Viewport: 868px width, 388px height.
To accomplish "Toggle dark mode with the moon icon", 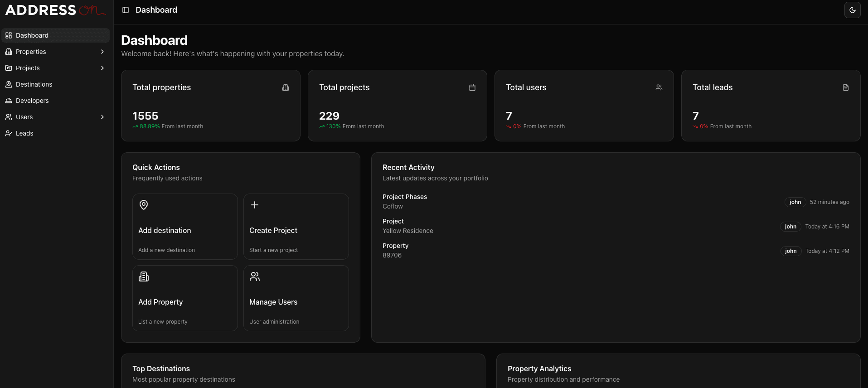I will [x=852, y=10].
